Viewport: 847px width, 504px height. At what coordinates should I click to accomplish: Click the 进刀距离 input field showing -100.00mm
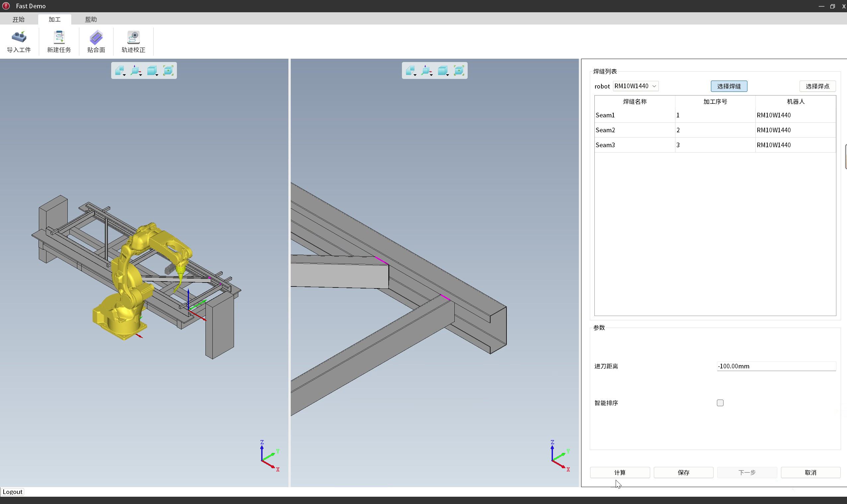[776, 366]
